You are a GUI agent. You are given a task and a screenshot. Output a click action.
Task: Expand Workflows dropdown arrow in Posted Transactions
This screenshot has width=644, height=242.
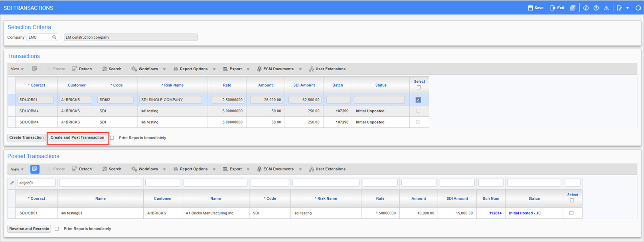pos(164,169)
